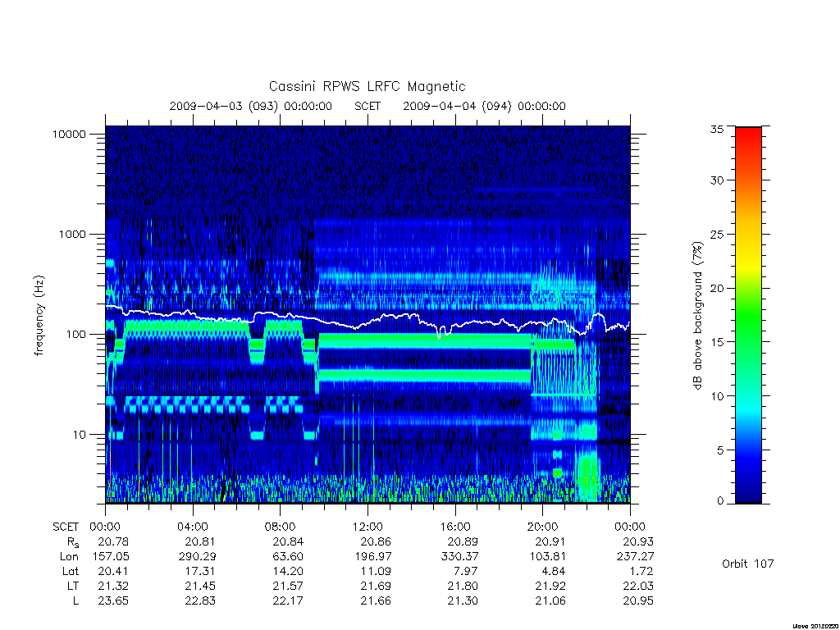Click the Lat value "4.84"

(x=554, y=571)
